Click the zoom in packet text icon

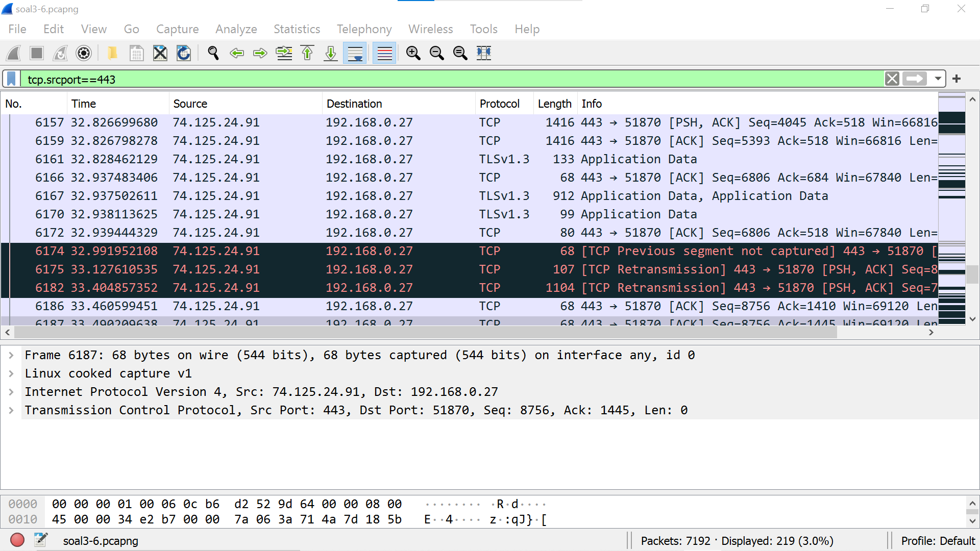pyautogui.click(x=413, y=53)
